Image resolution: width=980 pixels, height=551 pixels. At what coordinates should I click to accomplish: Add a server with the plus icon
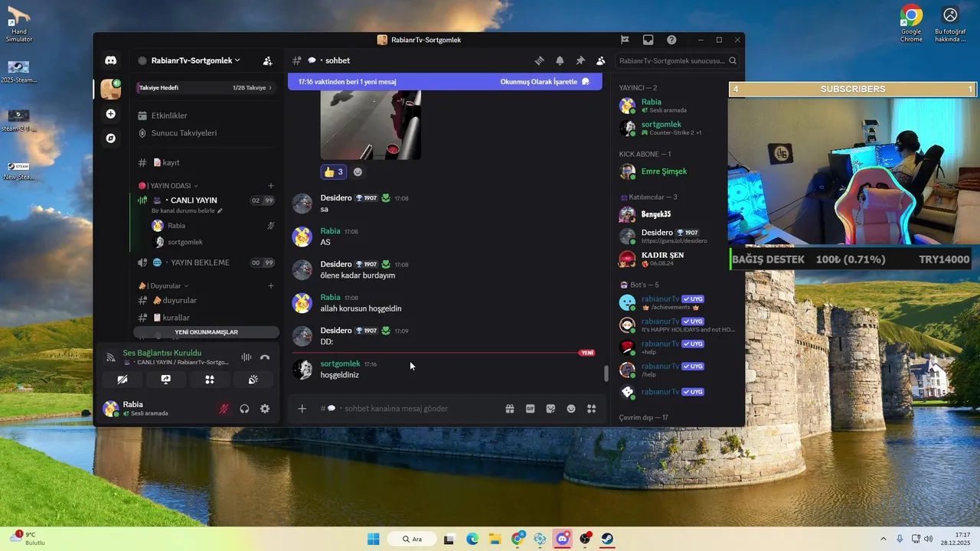[x=111, y=114]
